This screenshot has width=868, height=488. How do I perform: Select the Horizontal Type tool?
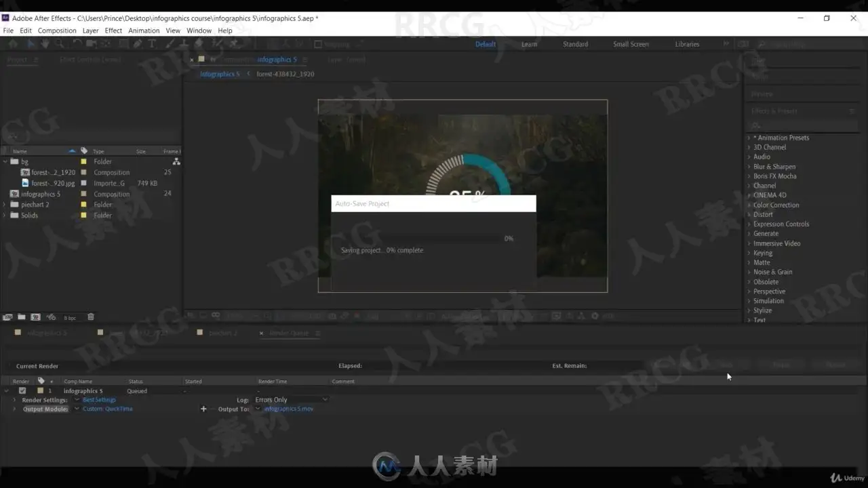click(152, 44)
